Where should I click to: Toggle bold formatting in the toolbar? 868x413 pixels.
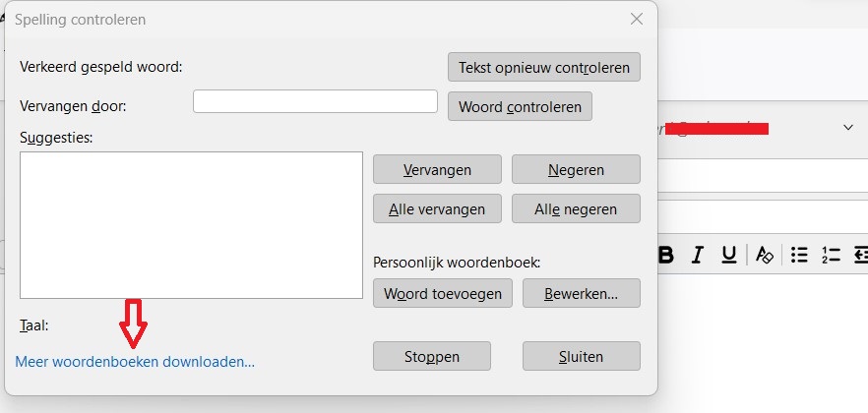coord(666,255)
